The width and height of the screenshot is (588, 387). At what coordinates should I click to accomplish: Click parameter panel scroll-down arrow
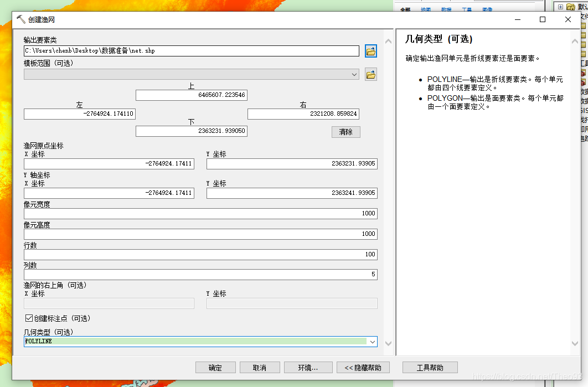click(x=389, y=343)
